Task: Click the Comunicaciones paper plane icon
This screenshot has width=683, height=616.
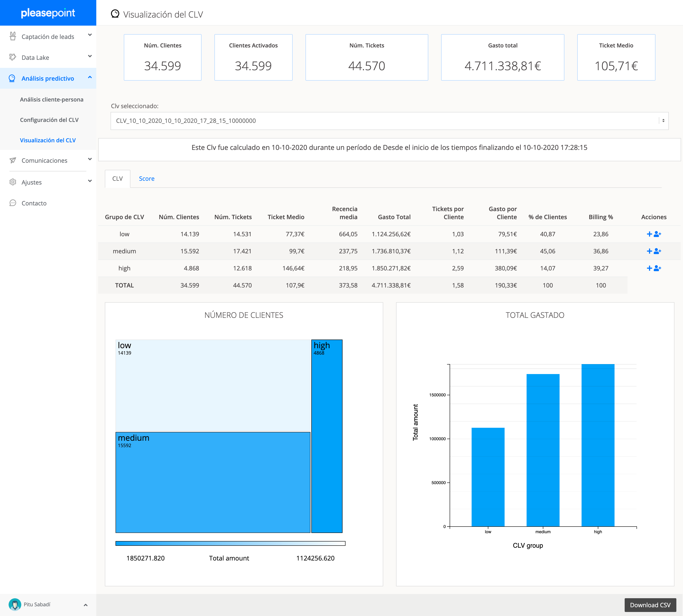Action: 13,160
